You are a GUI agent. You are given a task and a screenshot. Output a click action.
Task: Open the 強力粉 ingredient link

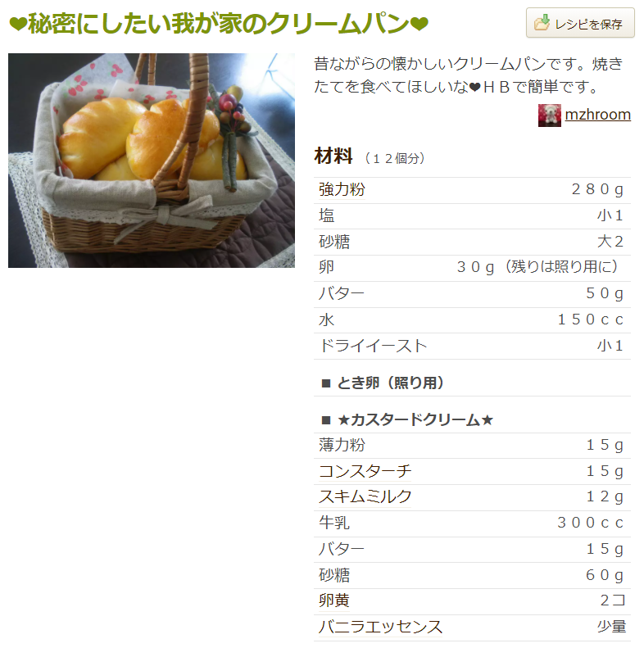pyautogui.click(x=342, y=190)
